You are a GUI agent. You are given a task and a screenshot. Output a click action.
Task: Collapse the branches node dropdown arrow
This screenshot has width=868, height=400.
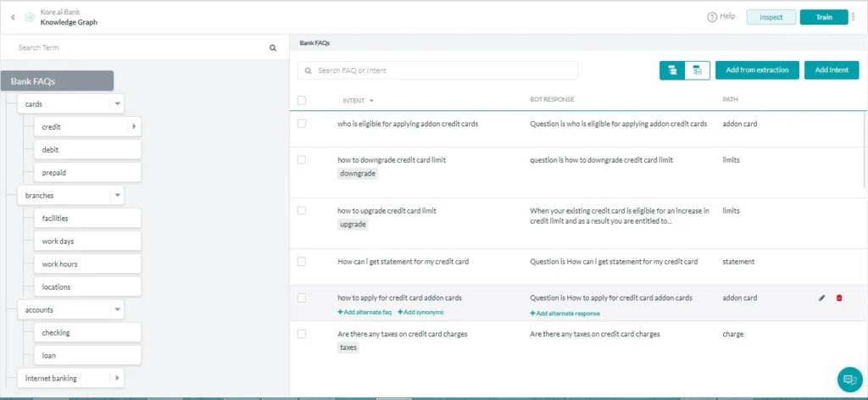tap(117, 195)
